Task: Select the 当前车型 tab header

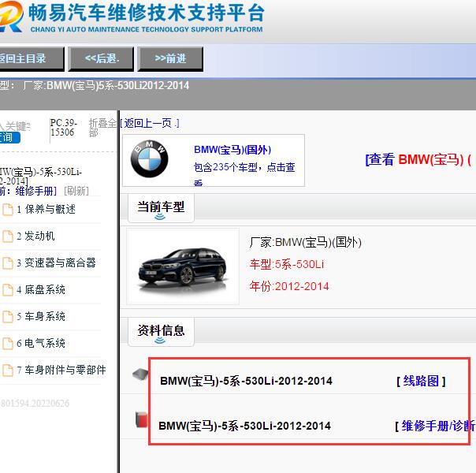Action: pyautogui.click(x=161, y=208)
